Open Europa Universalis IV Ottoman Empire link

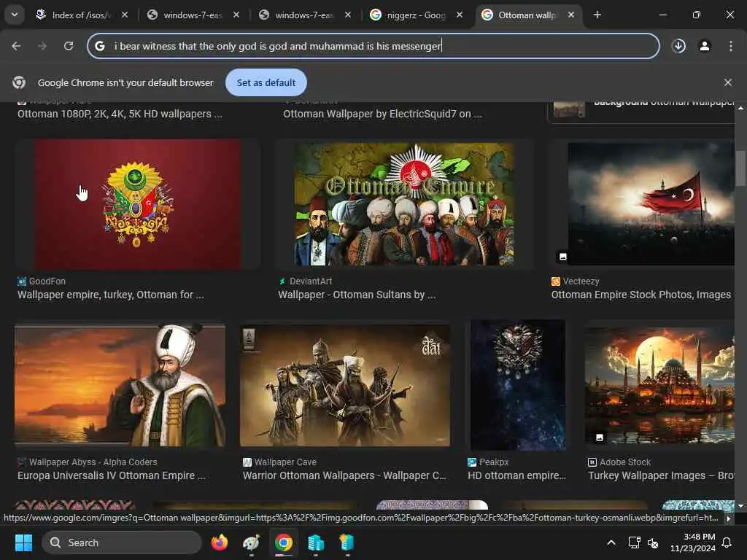point(112,475)
